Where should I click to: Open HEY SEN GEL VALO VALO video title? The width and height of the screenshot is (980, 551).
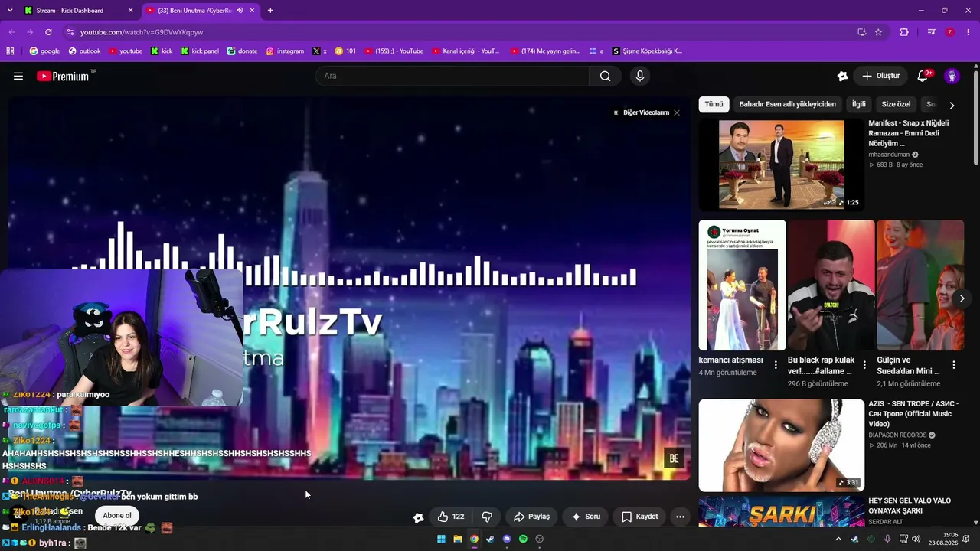(x=910, y=506)
